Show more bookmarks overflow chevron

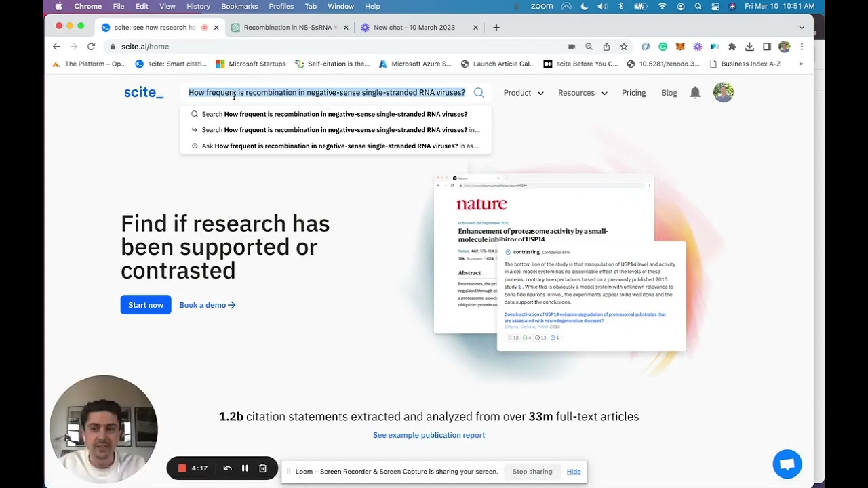[801, 64]
